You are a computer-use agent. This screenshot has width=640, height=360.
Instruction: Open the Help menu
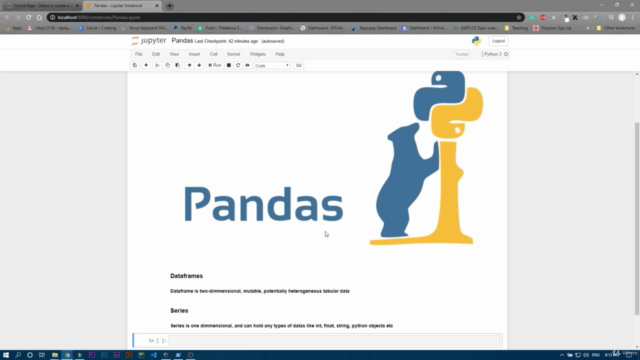tap(280, 54)
